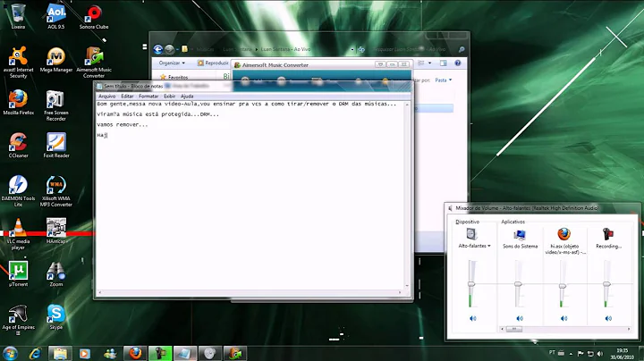Switch to Windows Explorer folder taskbar button
The image size is (644, 361).
point(60,353)
